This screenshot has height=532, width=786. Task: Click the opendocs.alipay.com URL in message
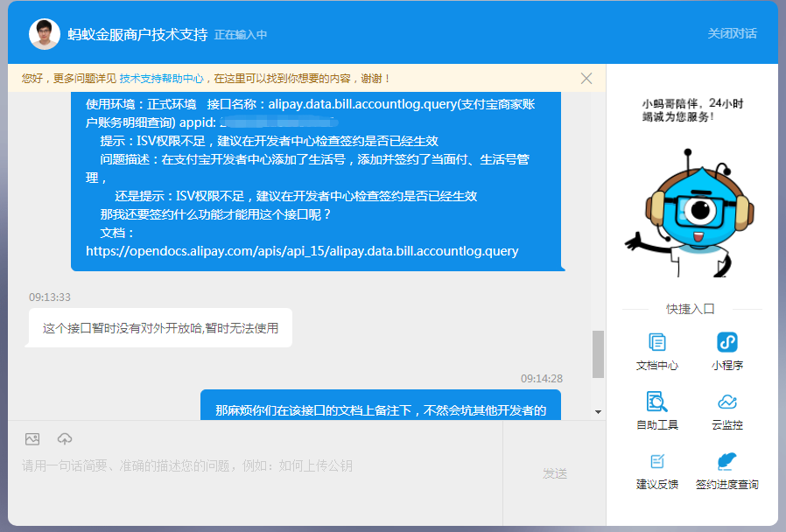pyautogui.click(x=302, y=251)
